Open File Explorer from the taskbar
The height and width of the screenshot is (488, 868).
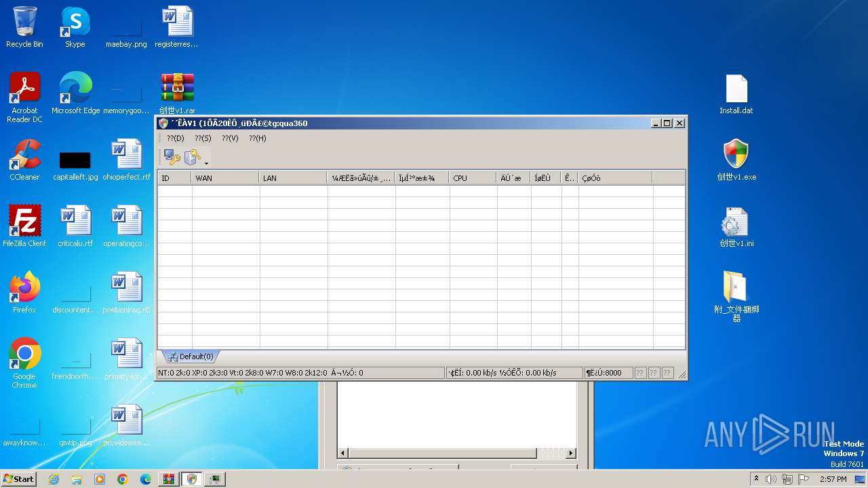tap(77, 479)
